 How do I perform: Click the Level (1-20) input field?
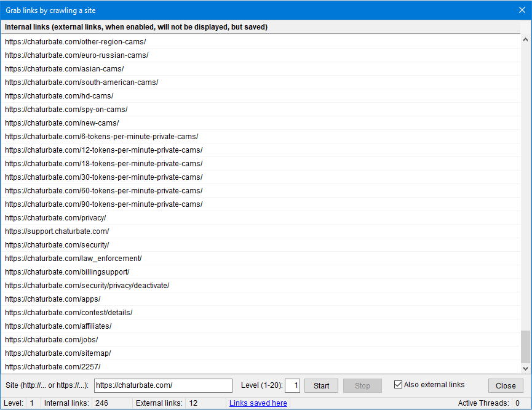coord(292,385)
